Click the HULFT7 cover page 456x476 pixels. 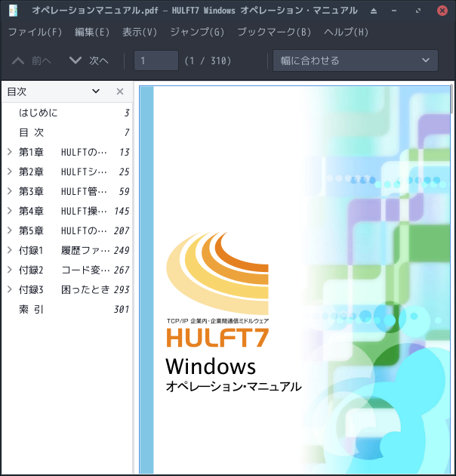(x=294, y=280)
